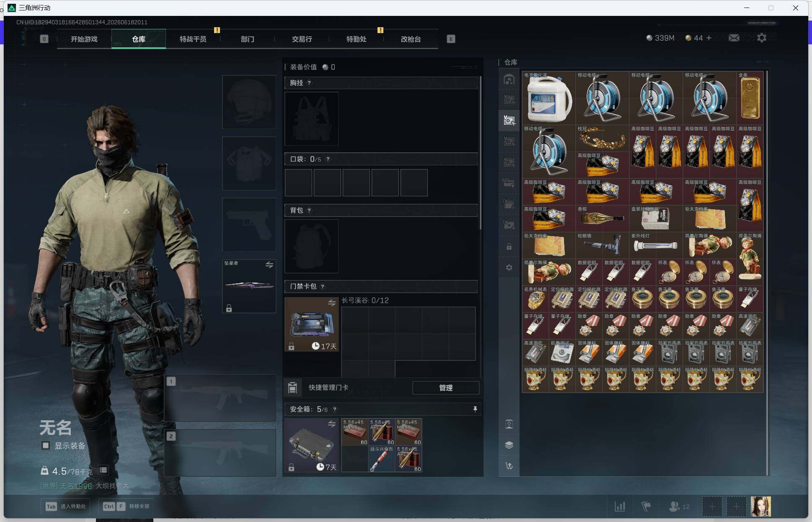
Task: Expand the weight details list icon
Action: coord(103,471)
